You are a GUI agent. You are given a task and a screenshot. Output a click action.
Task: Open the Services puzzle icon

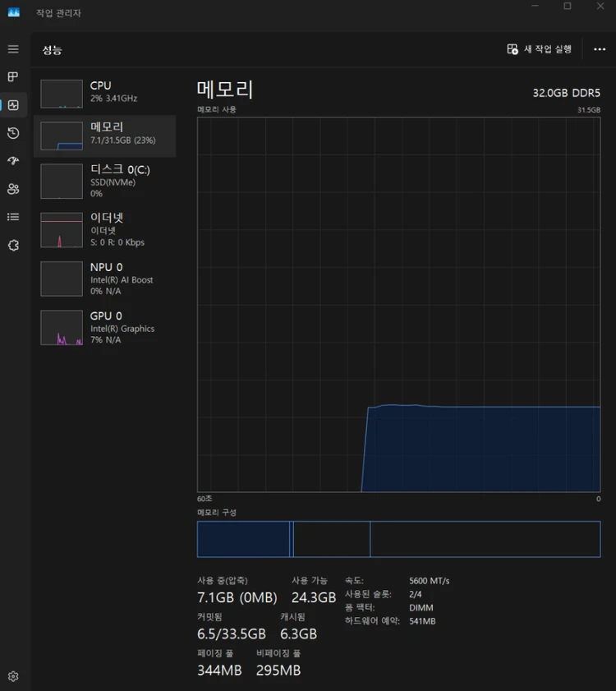click(x=13, y=245)
